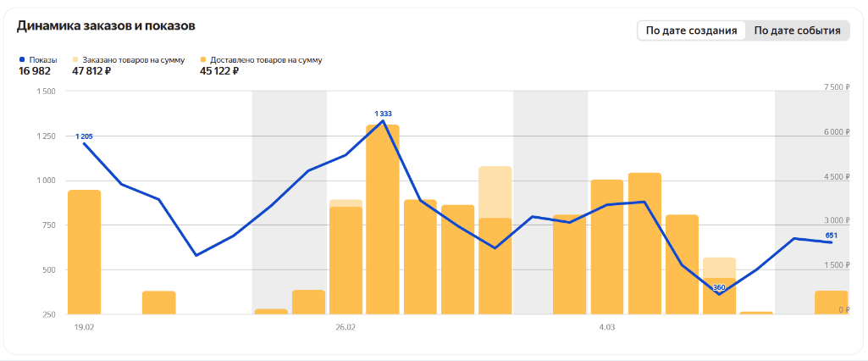This screenshot has height=361, width=868.
Task: Click the 26.02 date axis label
Action: tap(346, 326)
